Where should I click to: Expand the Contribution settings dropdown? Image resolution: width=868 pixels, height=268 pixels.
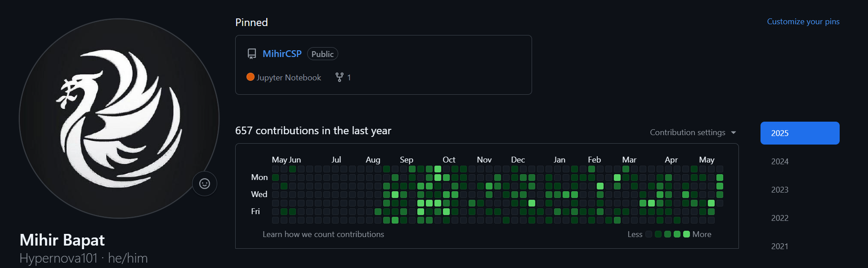pos(693,132)
